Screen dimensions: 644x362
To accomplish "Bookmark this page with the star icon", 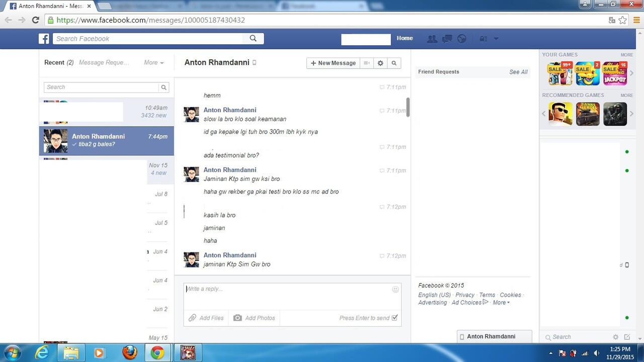I will coord(623,20).
